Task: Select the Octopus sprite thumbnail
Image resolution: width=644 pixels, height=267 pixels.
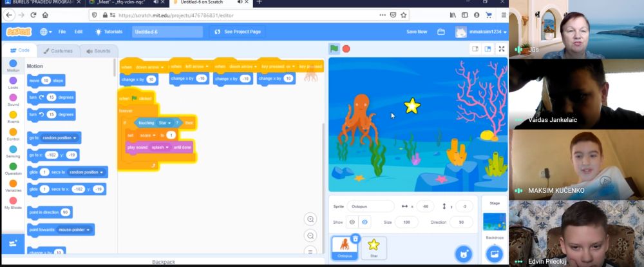Action: [x=345, y=248]
